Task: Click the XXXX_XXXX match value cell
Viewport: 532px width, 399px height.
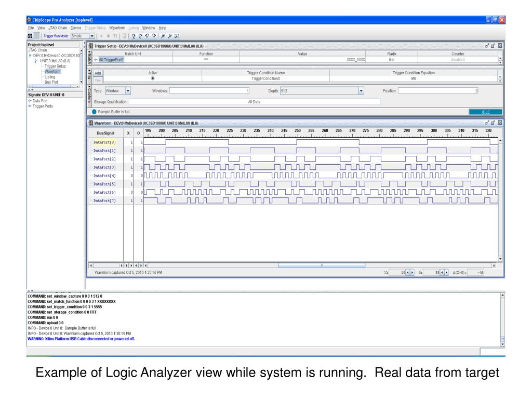Action: pyautogui.click(x=302, y=59)
